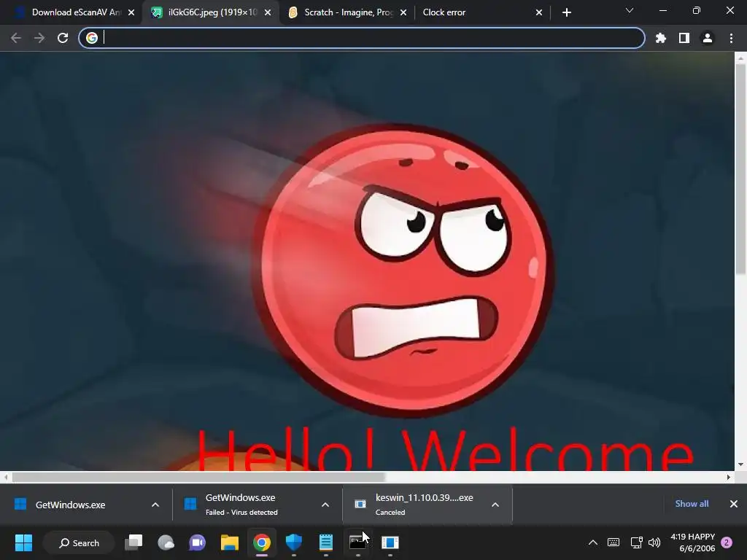Viewport: 747px width, 560px height.
Task: Open volume speaker tray icon
Action: [654, 542]
